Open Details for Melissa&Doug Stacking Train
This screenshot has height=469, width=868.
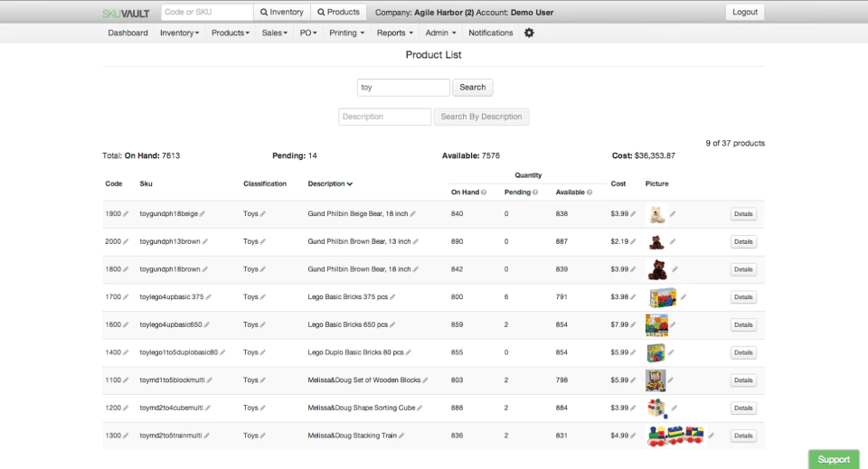(743, 436)
